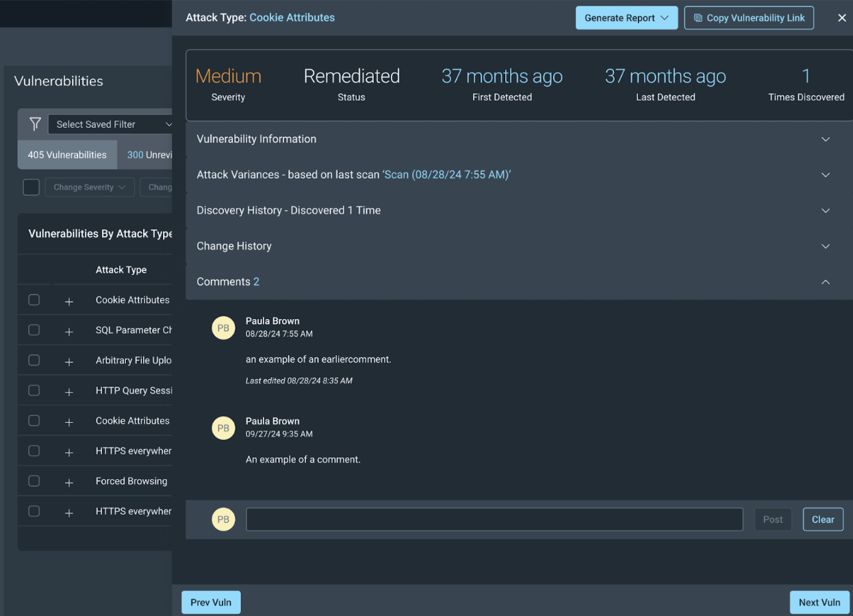Toggle the select-all checkbox above the table
853x616 pixels.
pos(31,187)
